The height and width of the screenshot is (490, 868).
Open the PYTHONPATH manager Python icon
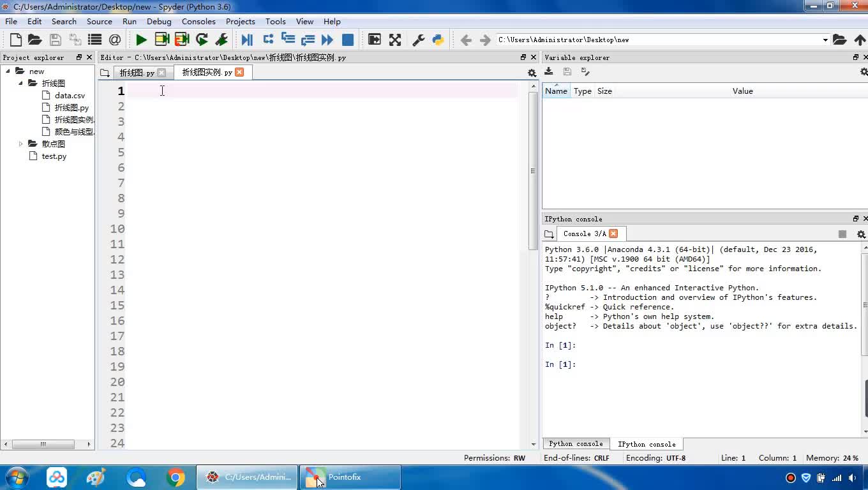click(x=438, y=40)
